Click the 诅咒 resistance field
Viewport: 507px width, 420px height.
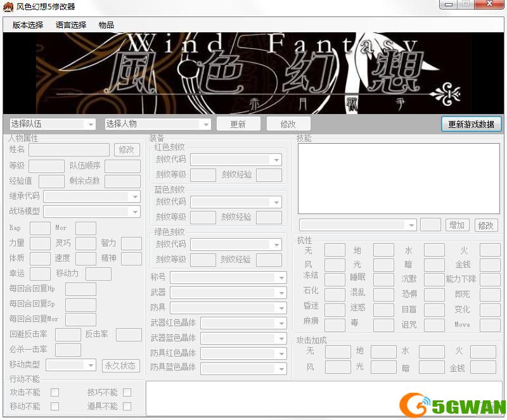click(x=434, y=325)
